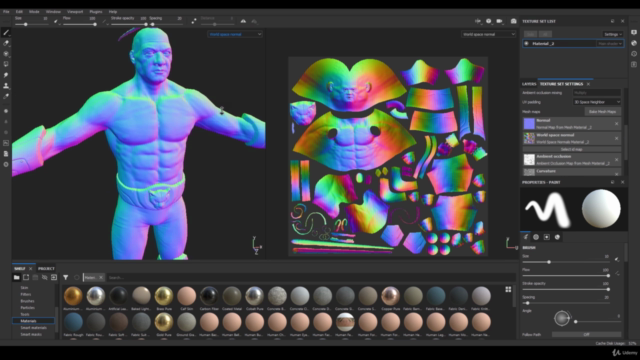Screen dimensions: 640x360
Task: Select the Smart materials shelf category
Action: click(33, 328)
